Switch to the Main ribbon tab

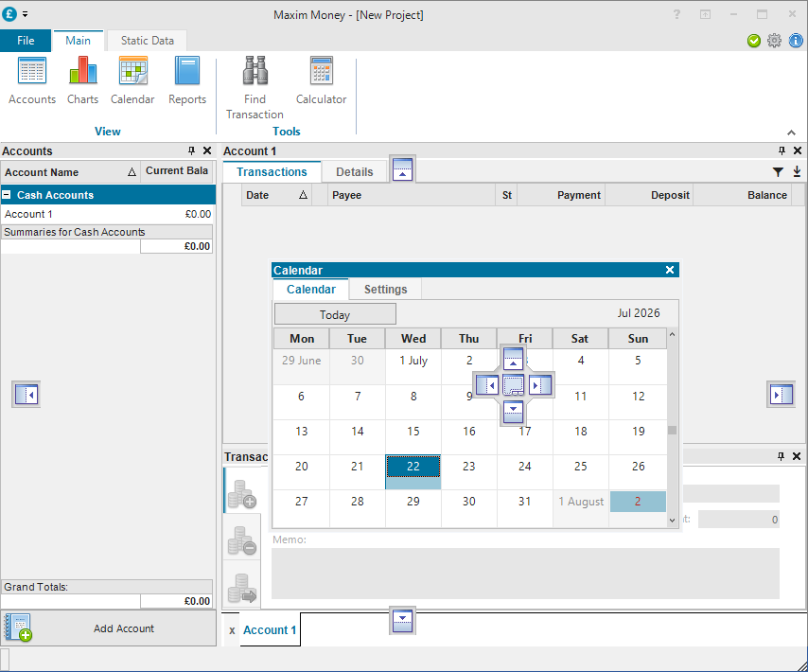click(x=78, y=41)
